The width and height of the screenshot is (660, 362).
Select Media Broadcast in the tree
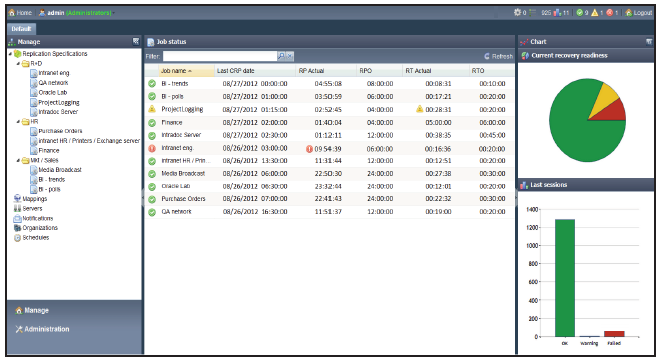pos(60,170)
